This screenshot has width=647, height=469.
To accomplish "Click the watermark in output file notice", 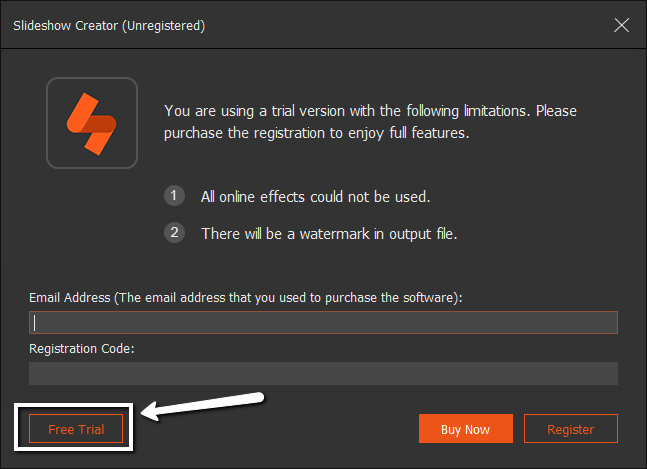I will (x=329, y=234).
